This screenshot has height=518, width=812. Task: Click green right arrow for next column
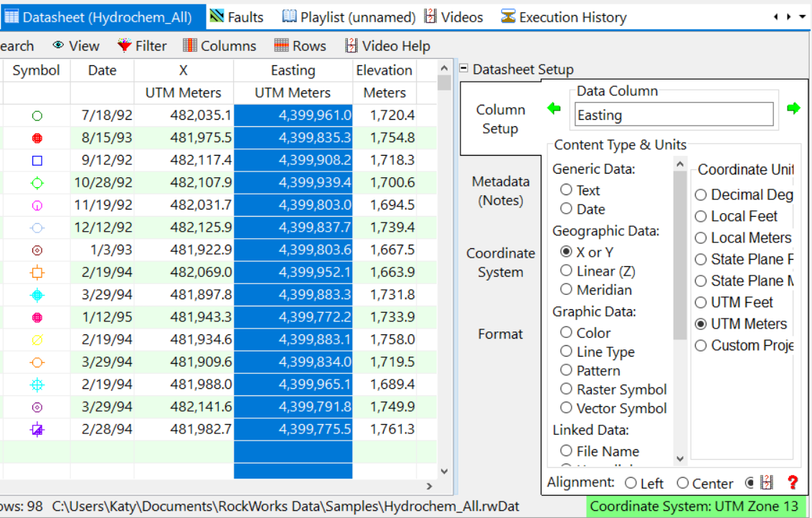coord(793,108)
